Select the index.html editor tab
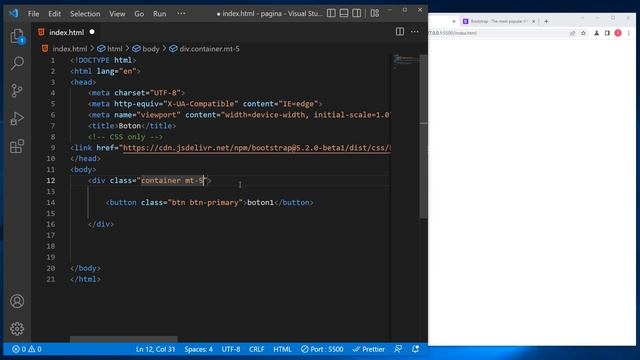The image size is (640, 360). 66,32
